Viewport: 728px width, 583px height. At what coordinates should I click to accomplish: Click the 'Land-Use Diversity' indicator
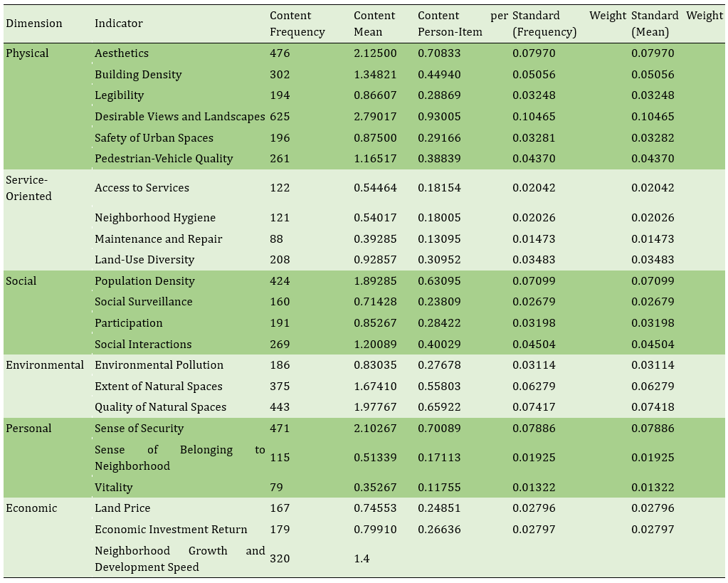click(144, 260)
